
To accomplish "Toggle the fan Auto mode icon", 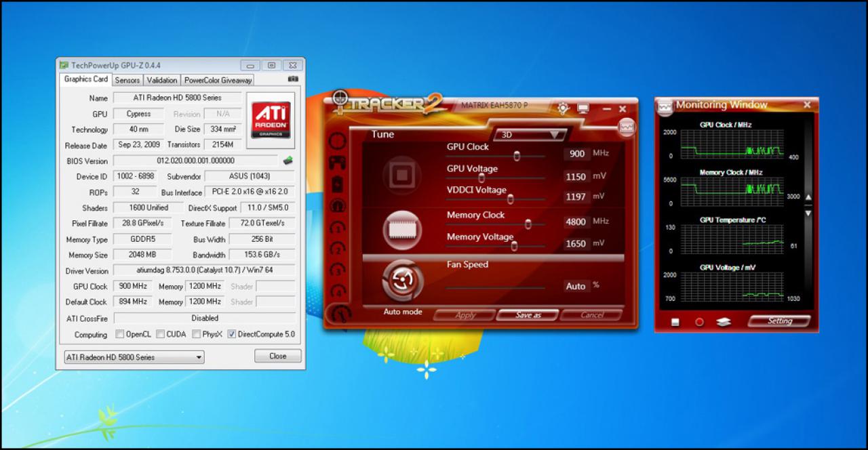I will [403, 281].
